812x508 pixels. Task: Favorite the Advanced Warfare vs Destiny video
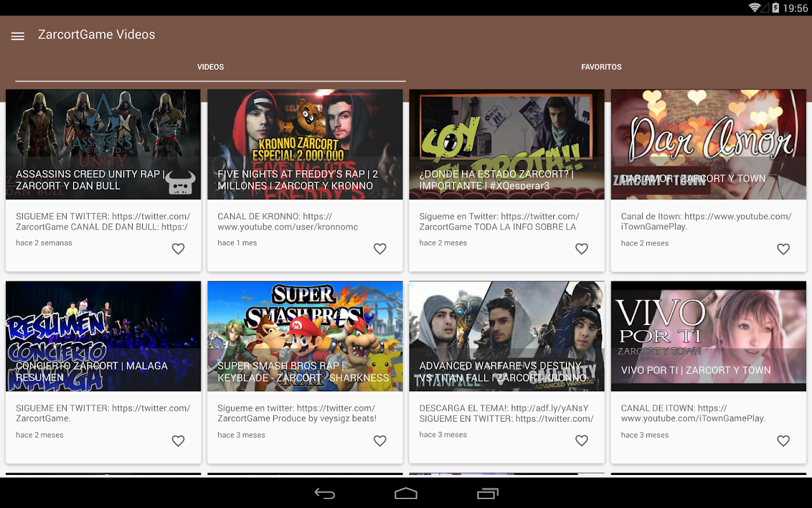(582, 441)
